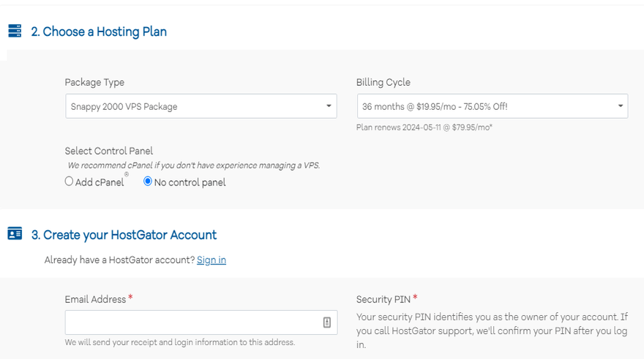Click the autofill icon inside Email Address field
The image size is (644, 359).
[327, 322]
